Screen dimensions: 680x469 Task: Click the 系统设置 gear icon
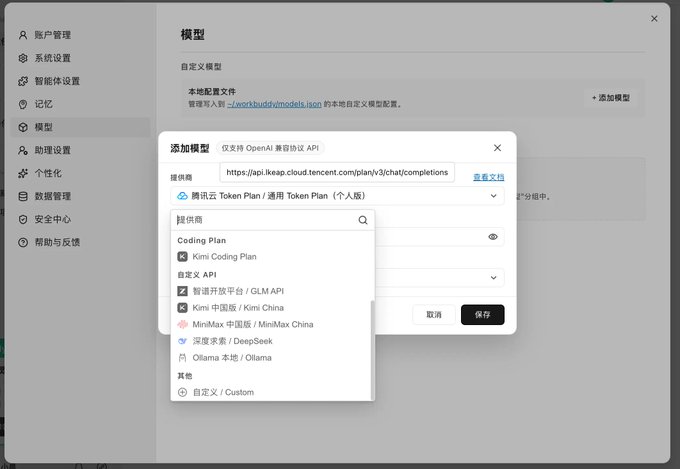pos(23,58)
